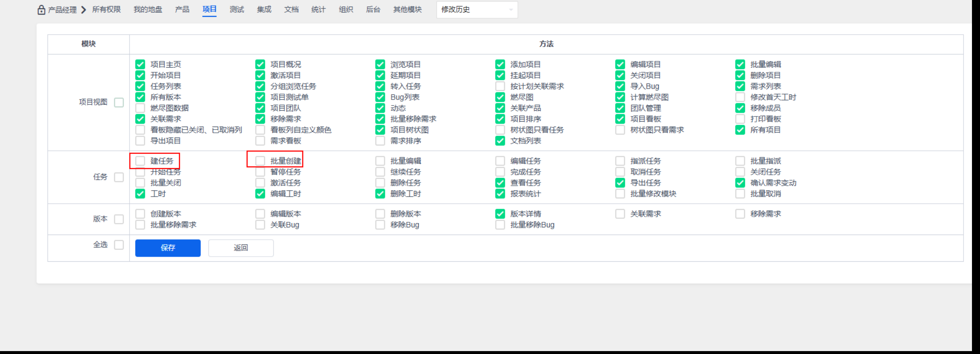Click the 保存 button to save permissions
Viewport: 980px width, 354px height.
(168, 248)
